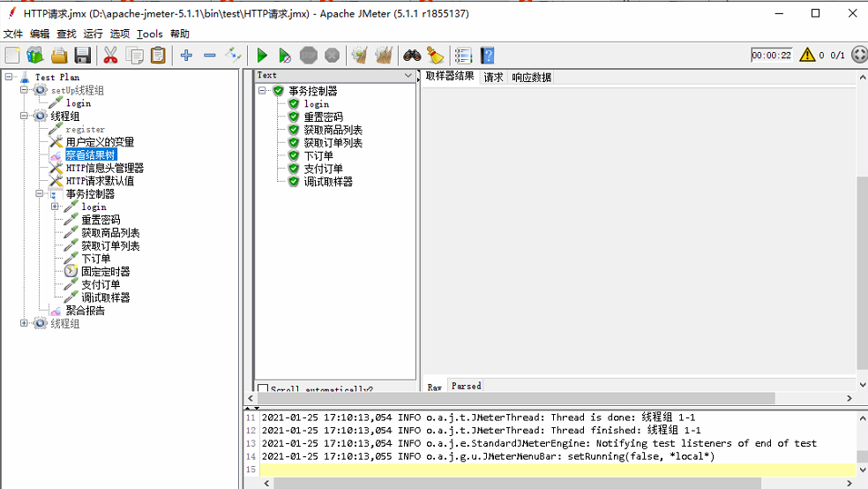Click the Collapse all minus icon
The width and height of the screenshot is (868, 489).
pos(210,56)
